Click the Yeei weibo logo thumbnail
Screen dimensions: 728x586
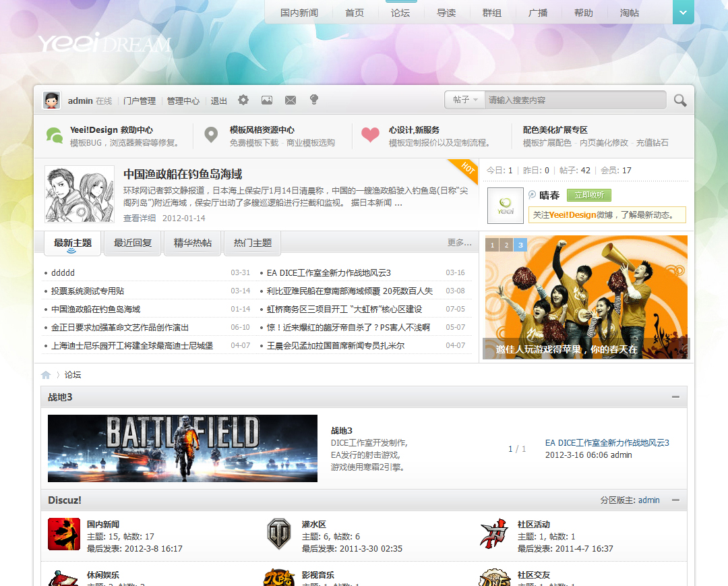[x=505, y=206]
